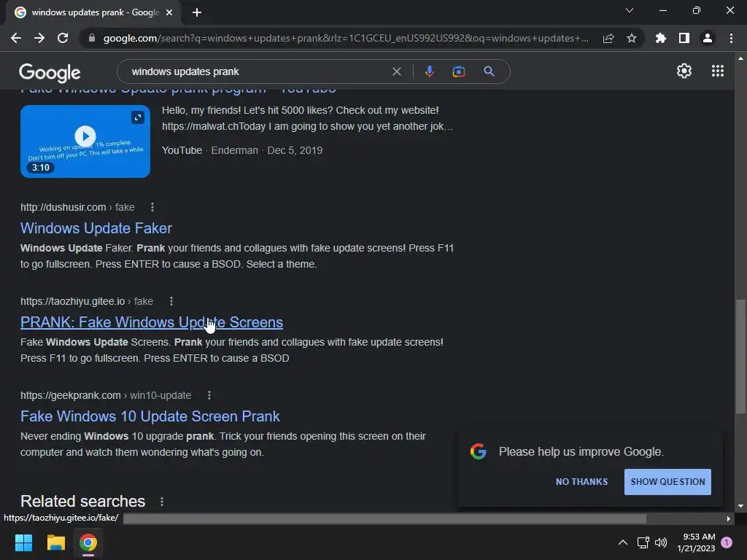Go forward to the next page

coord(39,38)
